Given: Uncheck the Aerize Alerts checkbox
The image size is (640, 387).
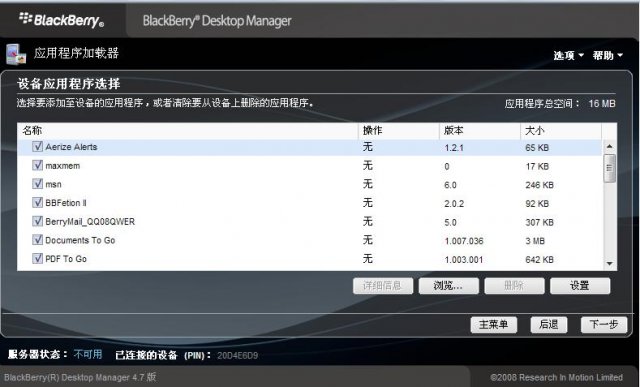Looking at the screenshot, I should tap(38, 147).
